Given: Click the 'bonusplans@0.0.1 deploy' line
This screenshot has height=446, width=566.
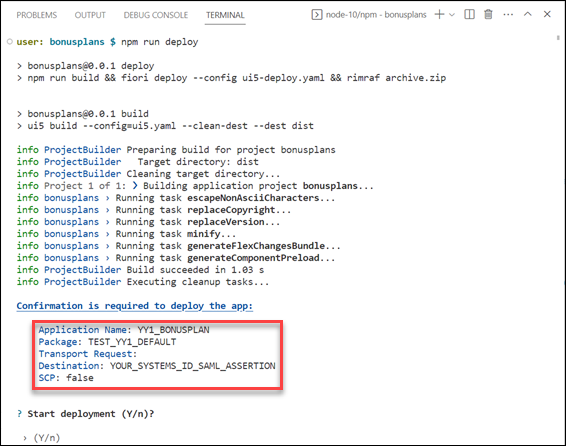Looking at the screenshot, I should point(85,66).
